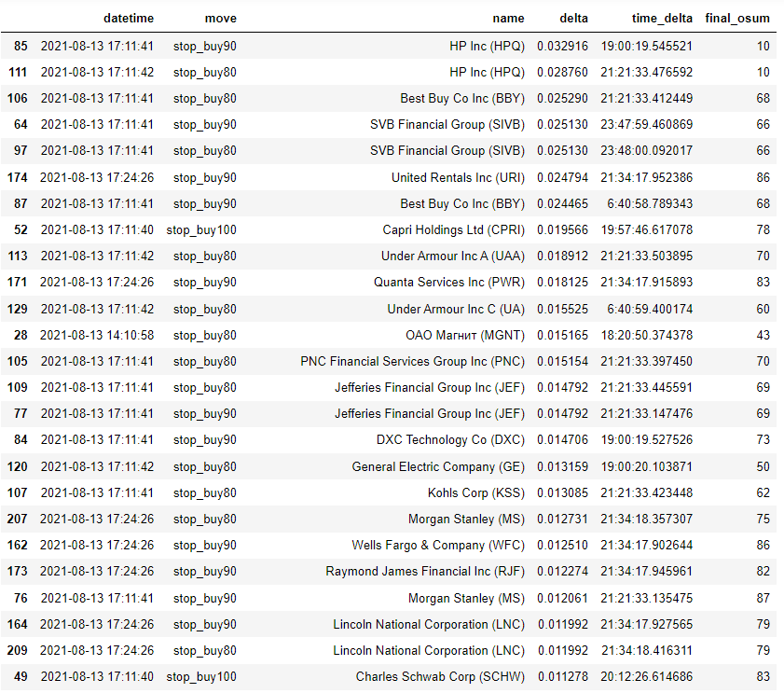784x693 pixels.
Task: Click Capri Holdings Ltd (CPRI) cell
Action: coord(453,230)
